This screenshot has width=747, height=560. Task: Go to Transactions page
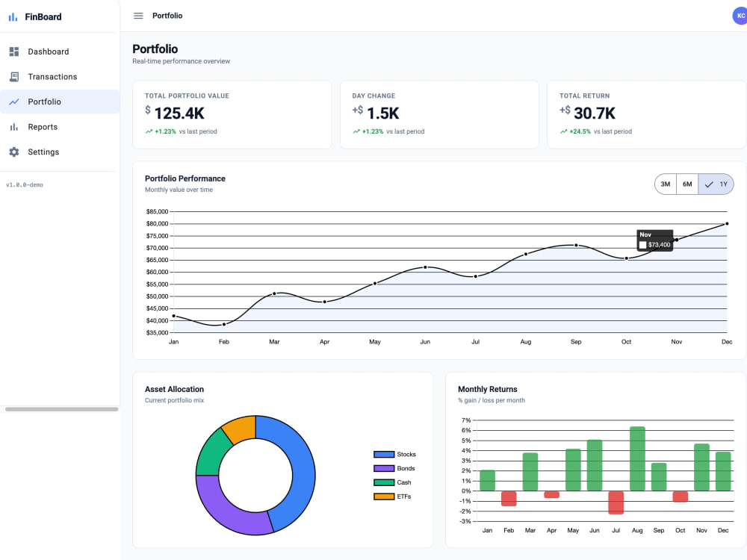pos(60,77)
